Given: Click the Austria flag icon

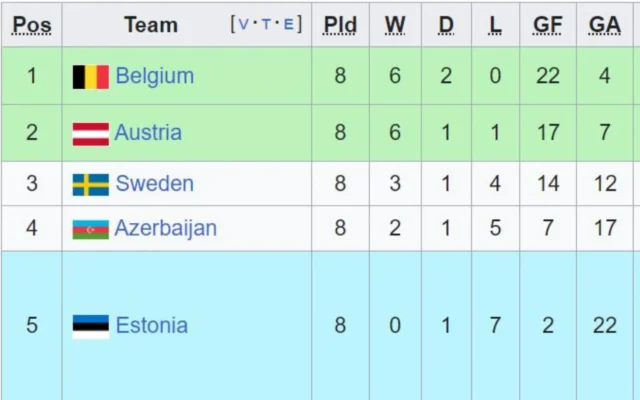Looking at the screenshot, I should tap(90, 133).
